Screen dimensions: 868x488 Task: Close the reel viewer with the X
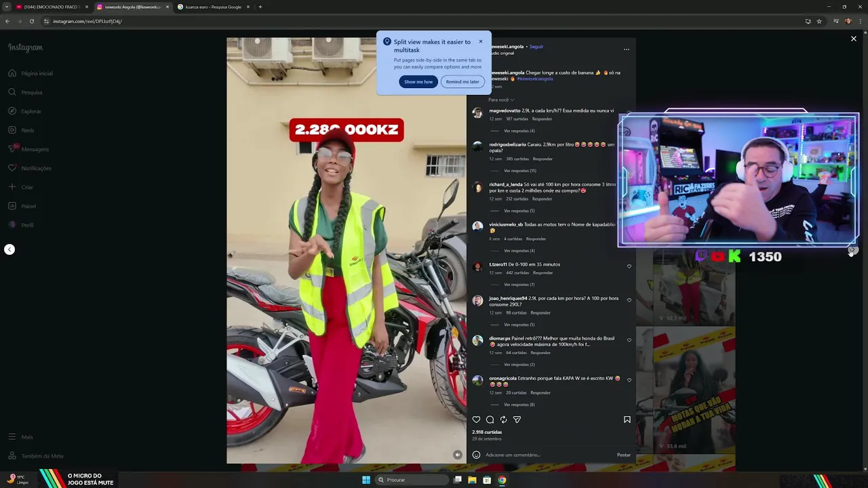[854, 39]
